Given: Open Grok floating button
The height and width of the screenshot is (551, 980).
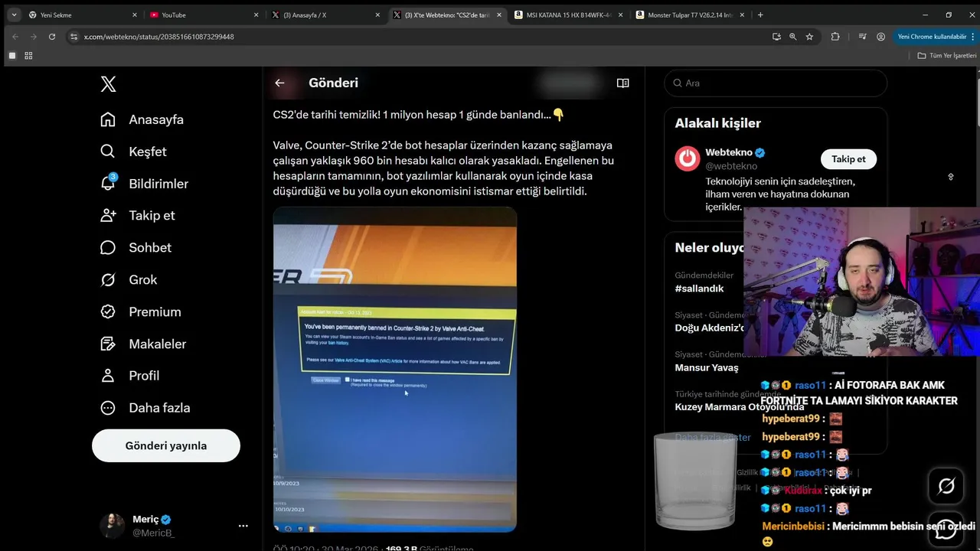Looking at the screenshot, I should pos(946,485).
